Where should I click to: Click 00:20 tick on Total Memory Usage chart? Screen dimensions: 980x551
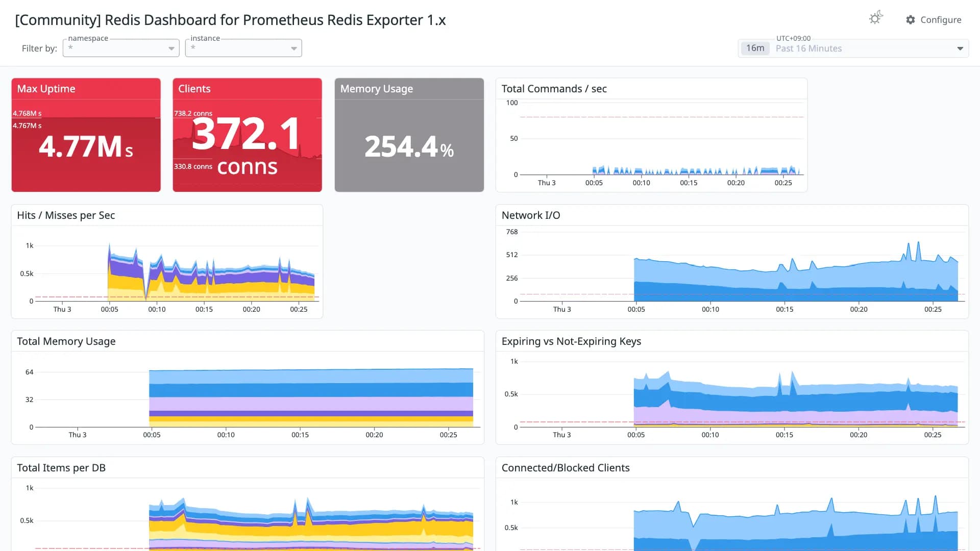tap(374, 435)
